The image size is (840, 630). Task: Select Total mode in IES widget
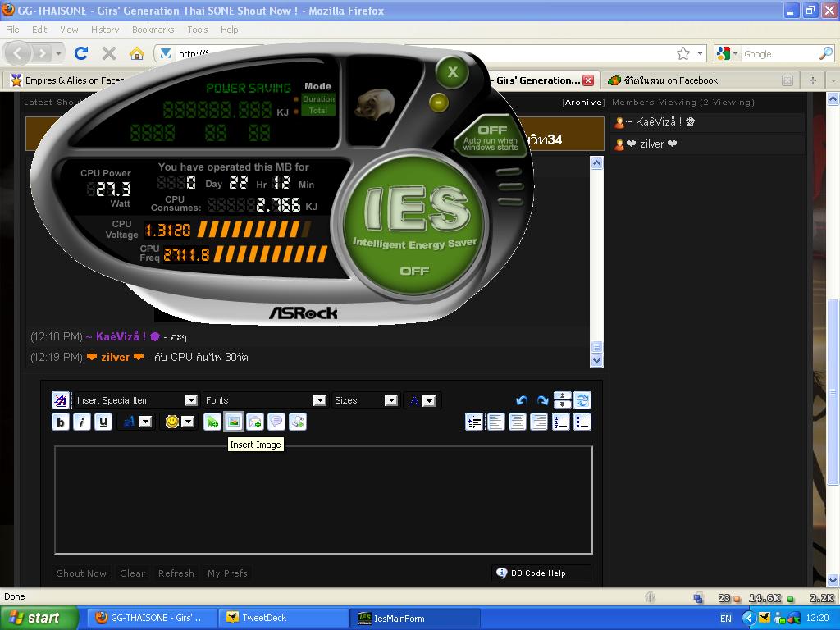coord(317,111)
